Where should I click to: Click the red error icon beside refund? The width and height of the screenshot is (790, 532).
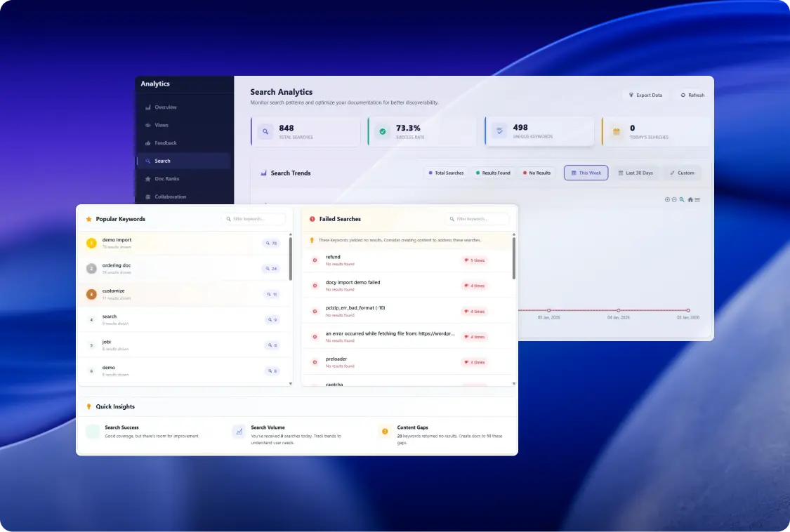click(x=315, y=260)
